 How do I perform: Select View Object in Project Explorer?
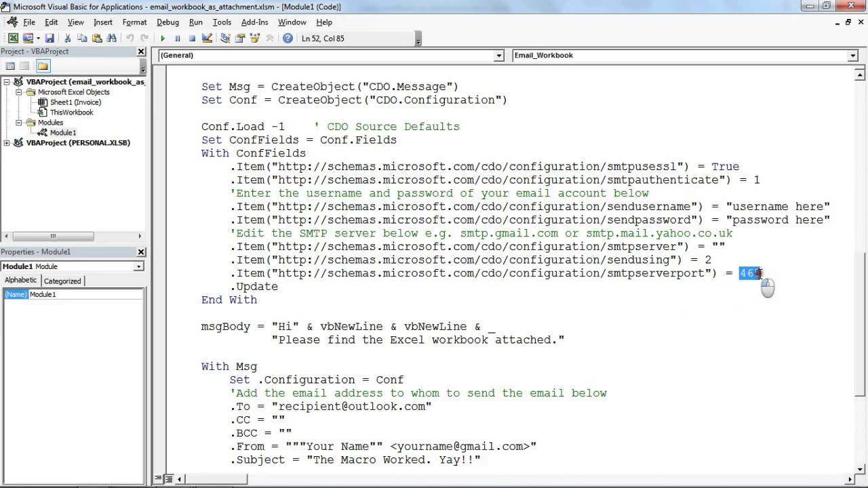pos(24,64)
